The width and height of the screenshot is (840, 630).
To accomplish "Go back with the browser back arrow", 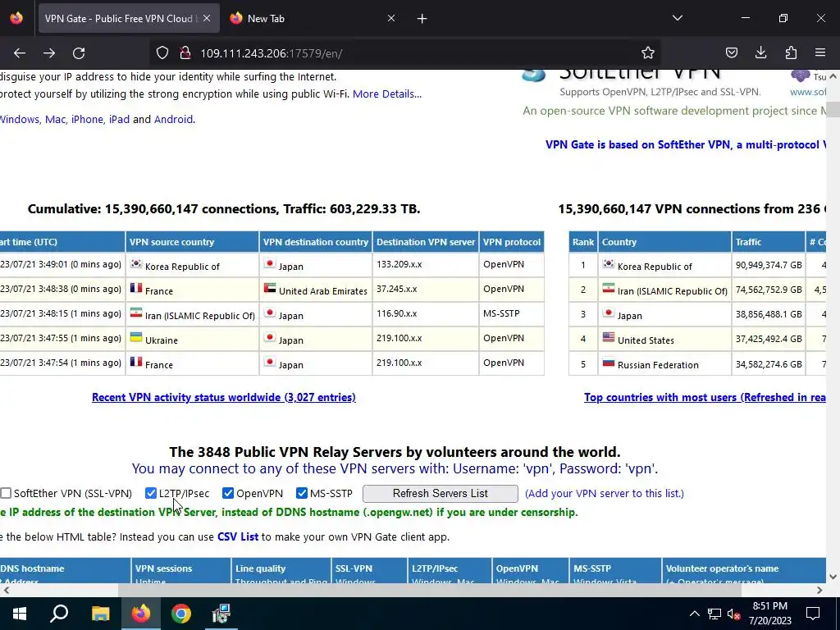I will tap(20, 53).
